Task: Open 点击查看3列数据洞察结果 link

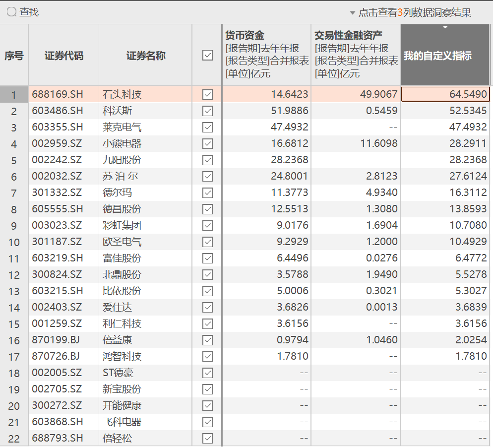Action: [415, 13]
